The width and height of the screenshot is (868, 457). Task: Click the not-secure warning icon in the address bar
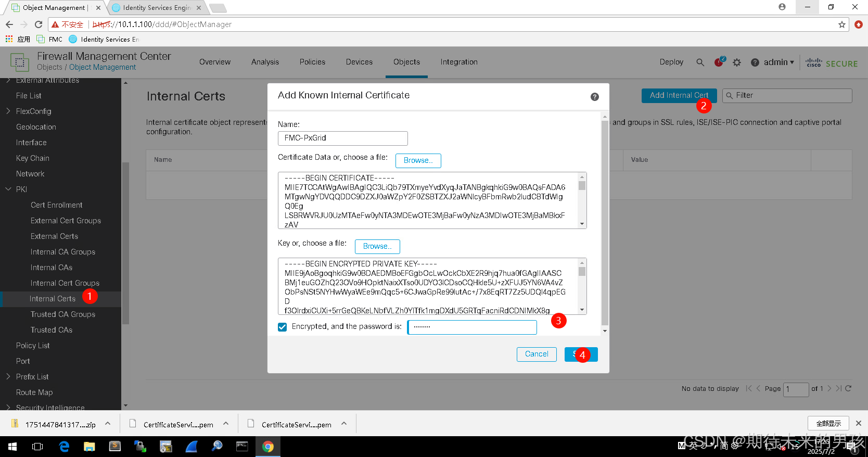tap(55, 24)
